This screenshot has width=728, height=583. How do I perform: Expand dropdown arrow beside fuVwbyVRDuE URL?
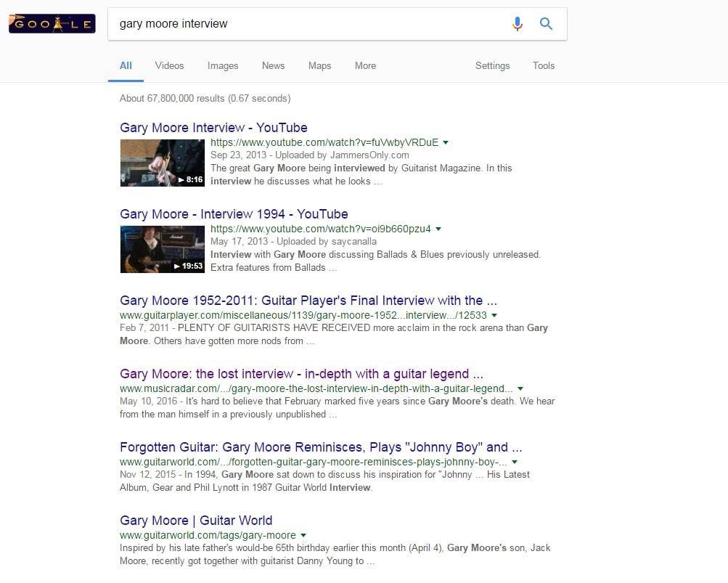[x=446, y=142]
